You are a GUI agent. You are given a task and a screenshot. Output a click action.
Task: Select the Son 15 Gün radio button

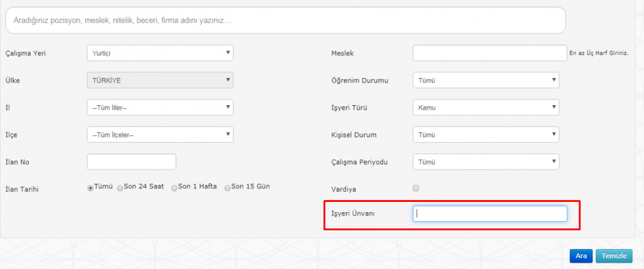227,188
